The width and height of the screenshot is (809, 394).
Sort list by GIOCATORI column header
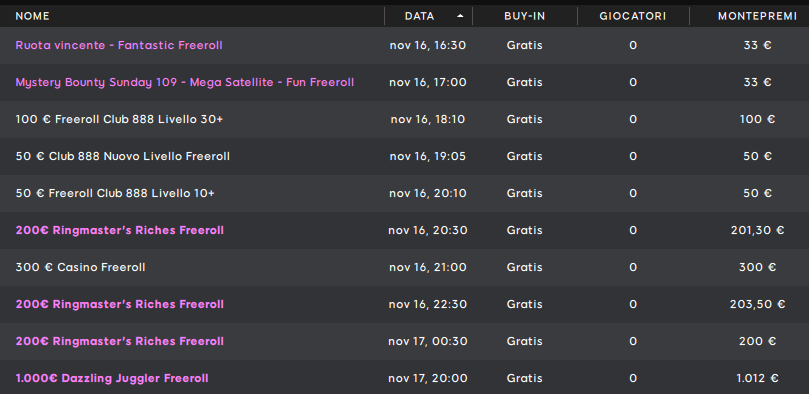tap(633, 16)
